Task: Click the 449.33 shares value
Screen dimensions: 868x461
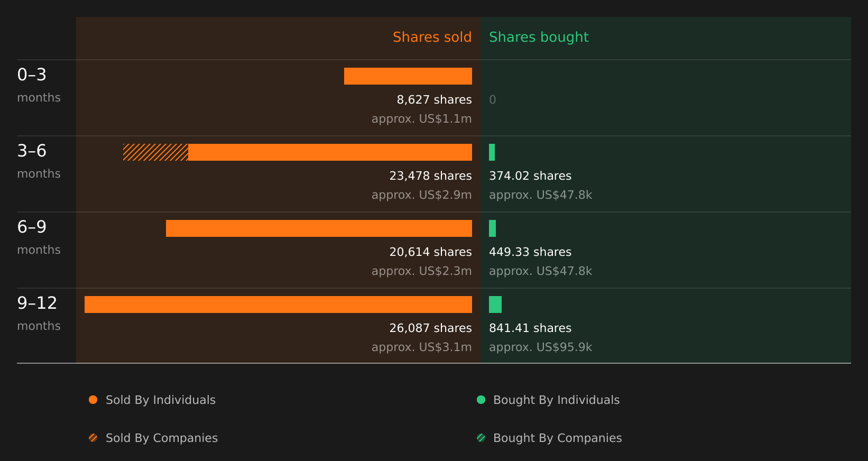Action: tap(530, 252)
